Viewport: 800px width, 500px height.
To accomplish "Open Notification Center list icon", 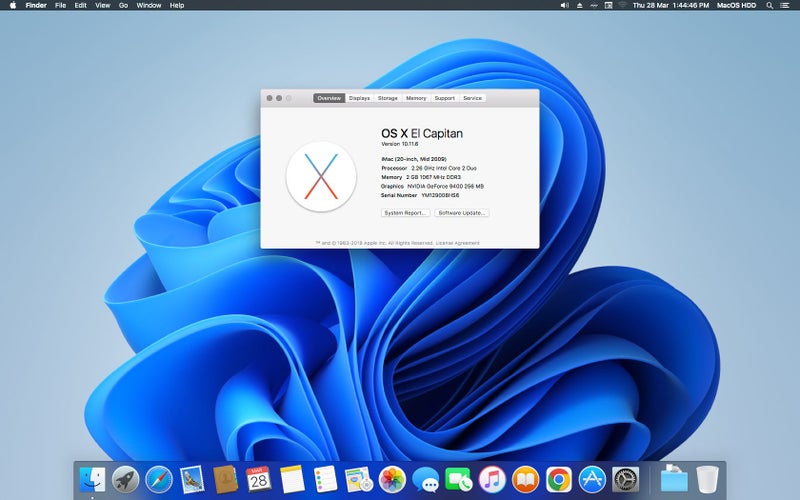I will click(785, 5).
